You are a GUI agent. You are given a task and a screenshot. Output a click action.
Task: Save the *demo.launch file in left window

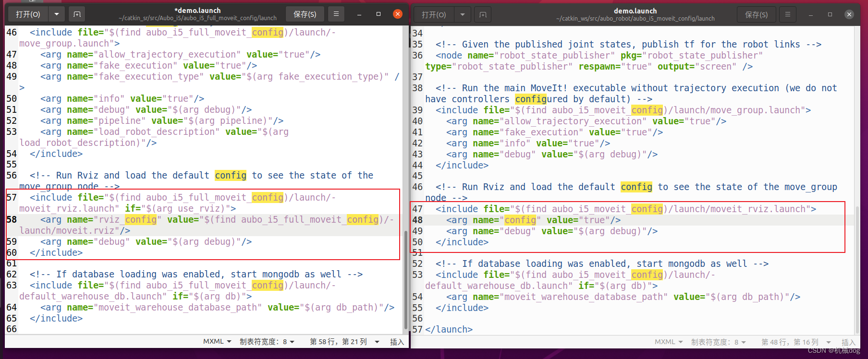[x=305, y=14]
